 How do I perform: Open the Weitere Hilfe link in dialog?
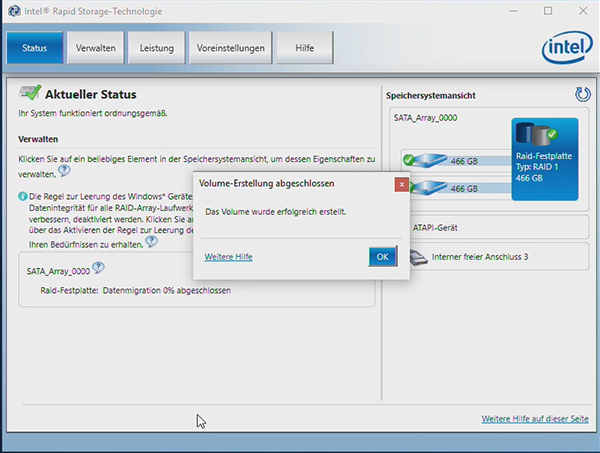(228, 257)
